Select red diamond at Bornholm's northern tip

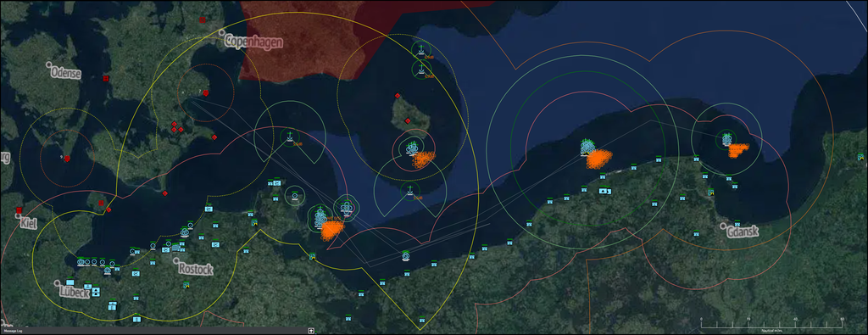397,96
